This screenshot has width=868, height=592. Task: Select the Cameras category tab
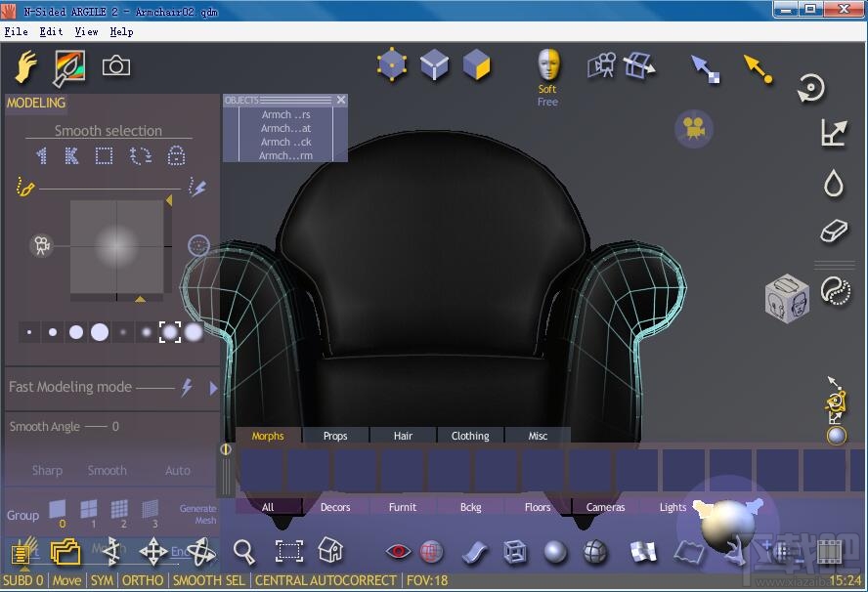click(x=605, y=507)
